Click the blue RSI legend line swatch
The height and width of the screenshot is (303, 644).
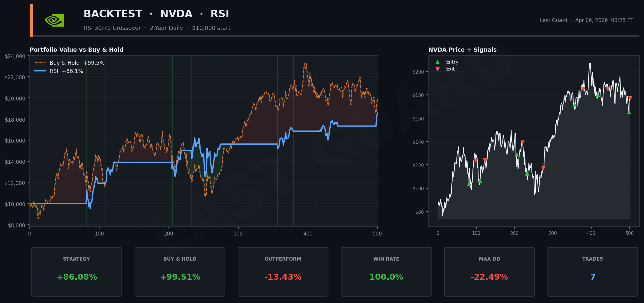(40, 71)
